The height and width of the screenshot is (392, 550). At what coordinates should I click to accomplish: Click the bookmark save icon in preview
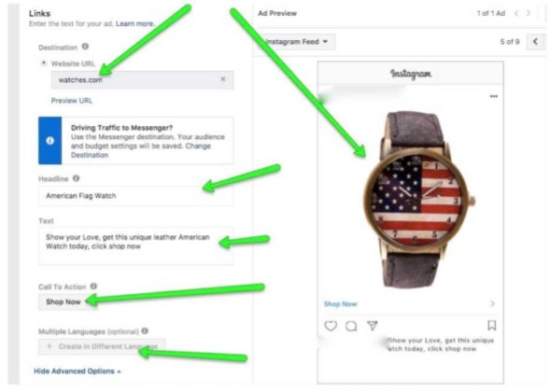tap(492, 326)
